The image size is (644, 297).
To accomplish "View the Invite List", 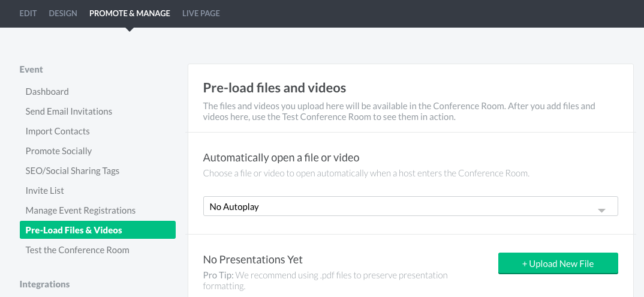I will click(x=44, y=190).
